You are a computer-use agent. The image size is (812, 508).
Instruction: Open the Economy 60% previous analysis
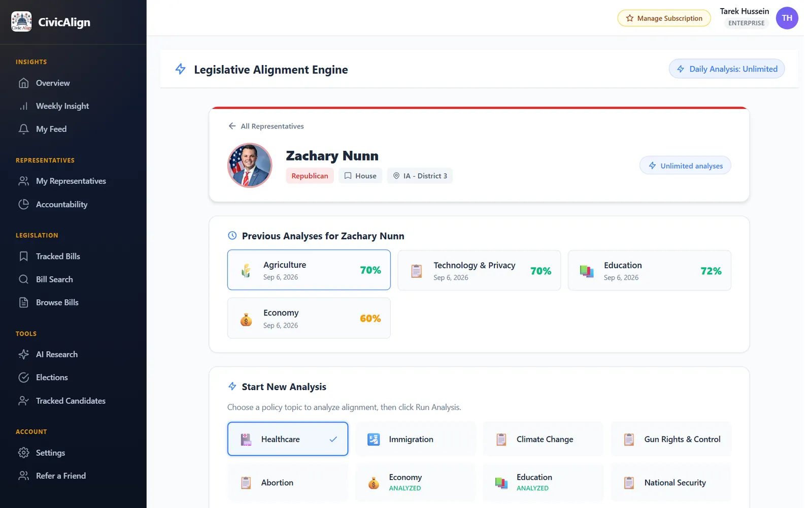pos(309,318)
